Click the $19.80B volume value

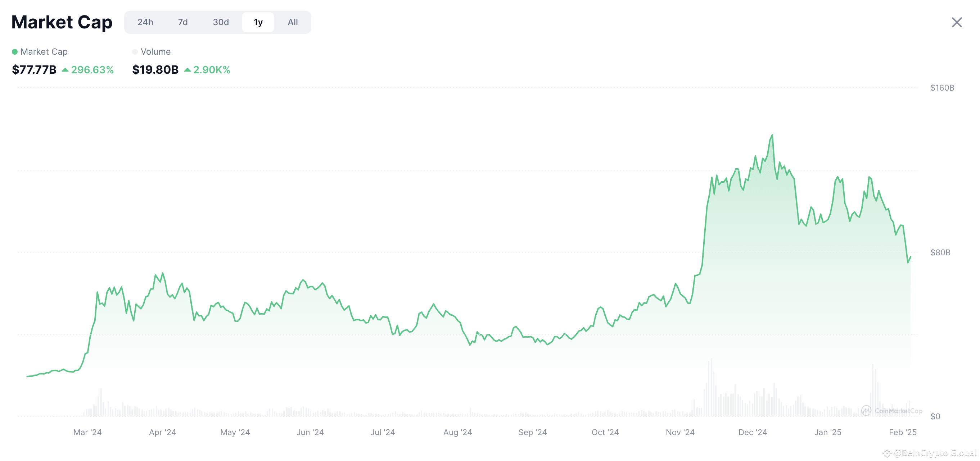pyautogui.click(x=155, y=69)
